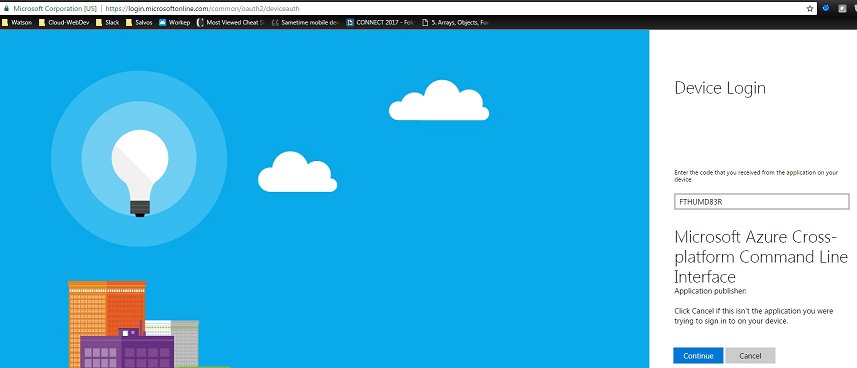The height and width of the screenshot is (368, 857).
Task: Open the Watson bookmark folder
Action: 17,23
